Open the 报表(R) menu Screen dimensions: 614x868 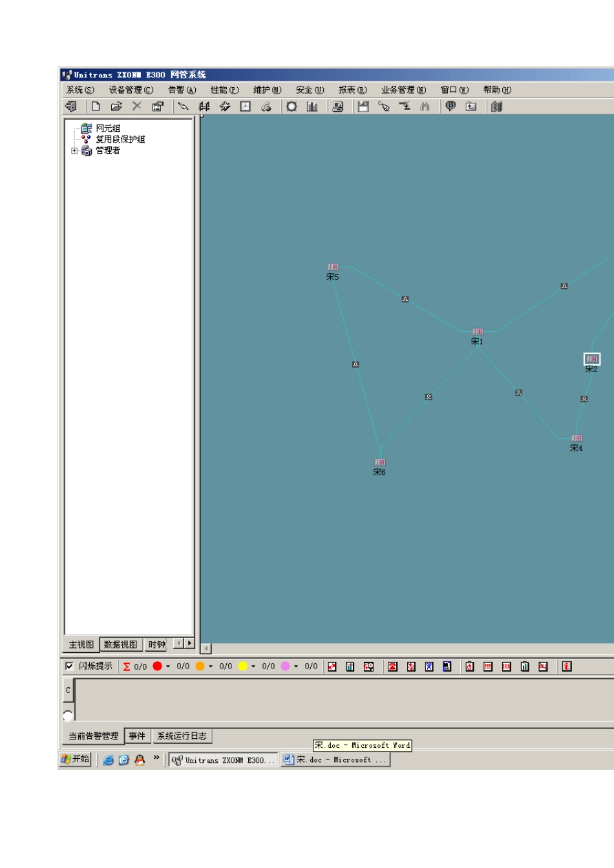tap(352, 90)
